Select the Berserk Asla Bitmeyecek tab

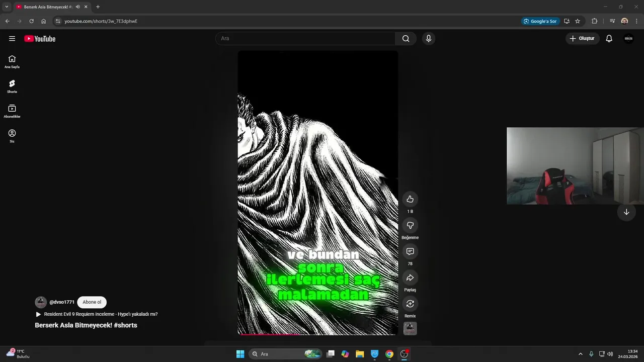click(48, 7)
